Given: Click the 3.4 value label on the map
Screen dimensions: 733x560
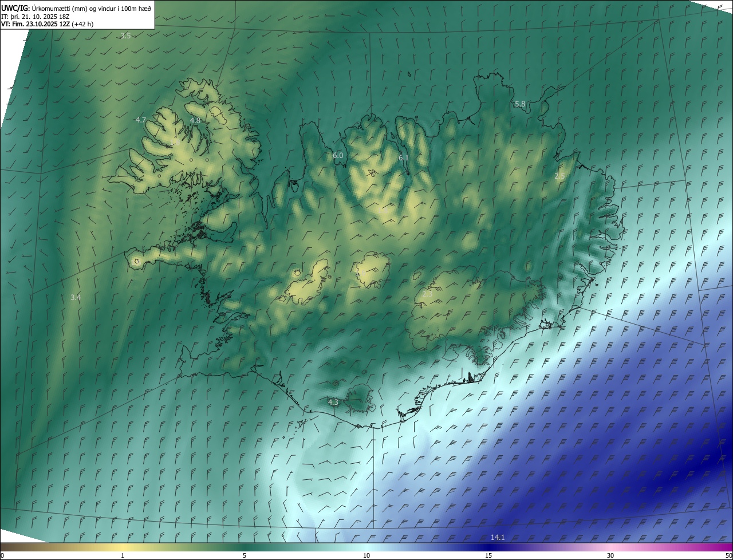Looking at the screenshot, I should [76, 297].
